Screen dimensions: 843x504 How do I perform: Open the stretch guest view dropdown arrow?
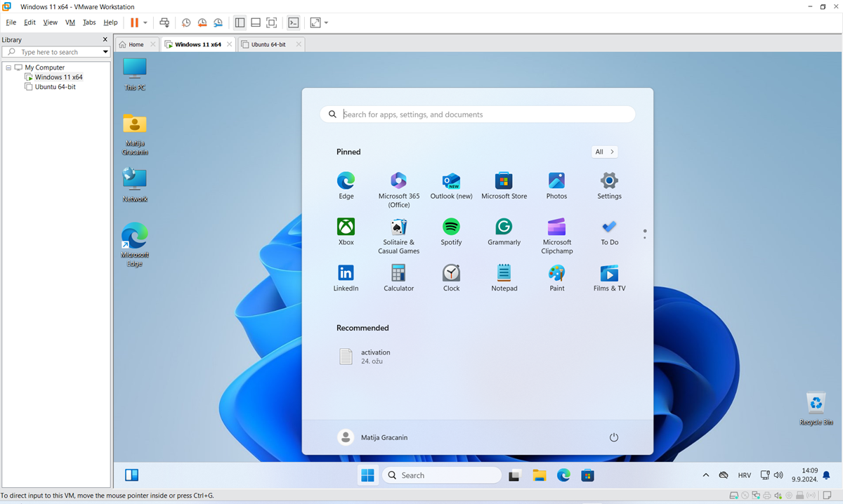click(326, 22)
